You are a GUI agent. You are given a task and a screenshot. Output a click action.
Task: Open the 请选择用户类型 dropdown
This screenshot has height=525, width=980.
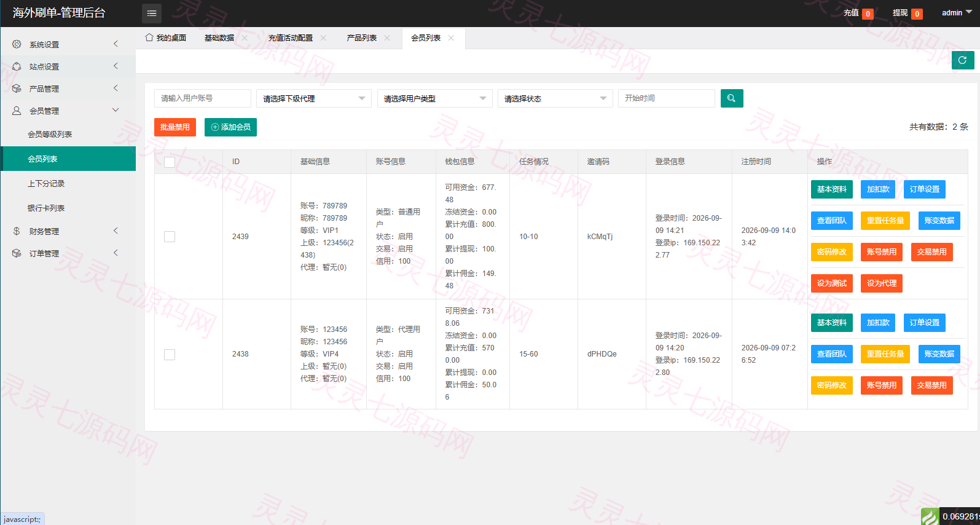434,98
